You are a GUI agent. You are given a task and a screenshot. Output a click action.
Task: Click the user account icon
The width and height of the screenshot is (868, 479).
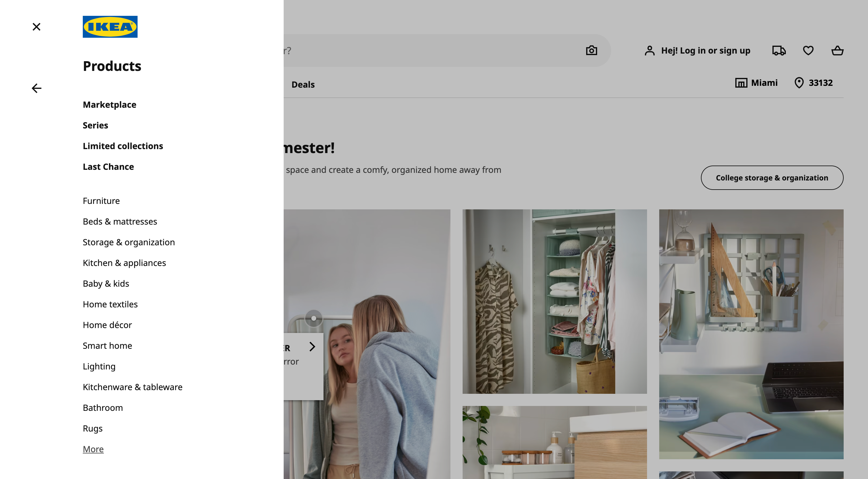point(649,50)
